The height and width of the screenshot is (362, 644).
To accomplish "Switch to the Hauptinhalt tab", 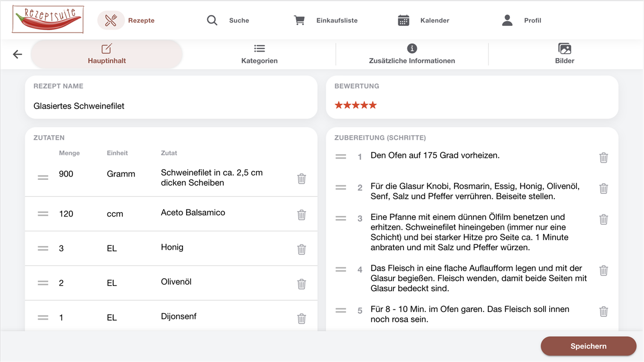I will [107, 54].
